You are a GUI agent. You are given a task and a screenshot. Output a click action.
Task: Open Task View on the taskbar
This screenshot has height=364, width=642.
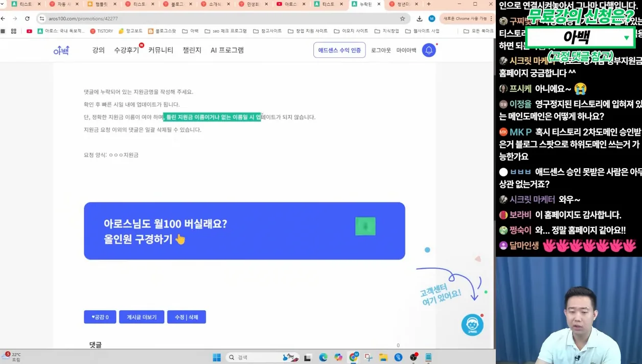[x=307, y=357]
